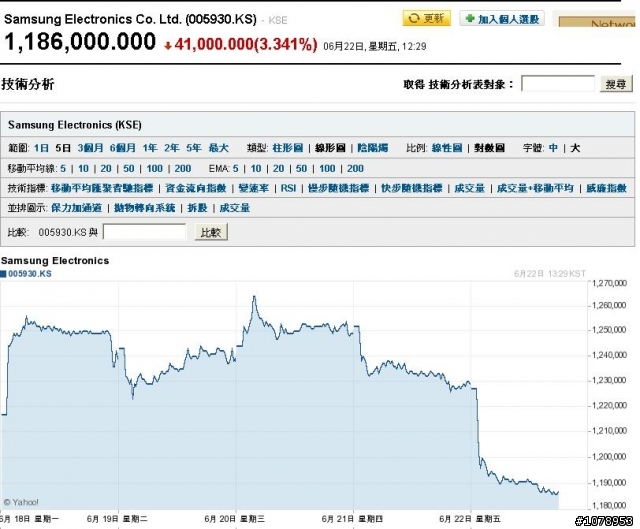Open 成交量+移動平均 indicator
The image size is (640, 529).
pyautogui.click(x=535, y=188)
